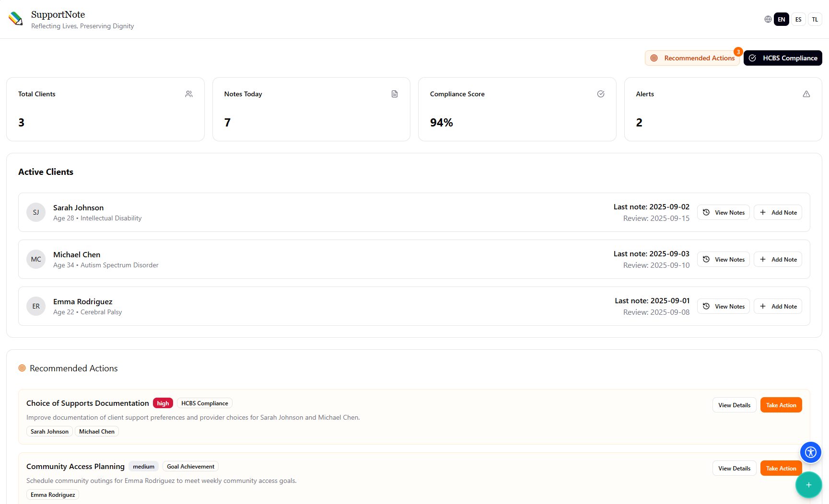829x504 pixels.
Task: Add Note for Michael Chen
Action: 778,259
